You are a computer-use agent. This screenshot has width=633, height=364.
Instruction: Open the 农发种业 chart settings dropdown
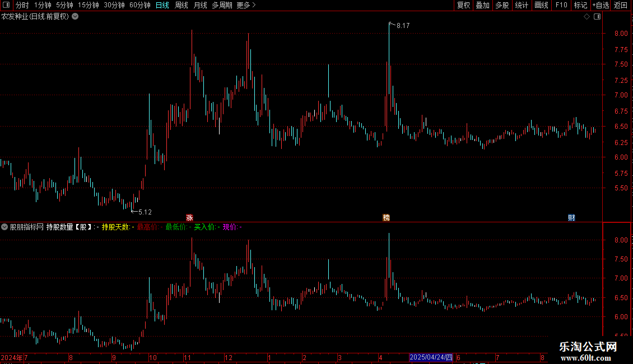(75, 17)
